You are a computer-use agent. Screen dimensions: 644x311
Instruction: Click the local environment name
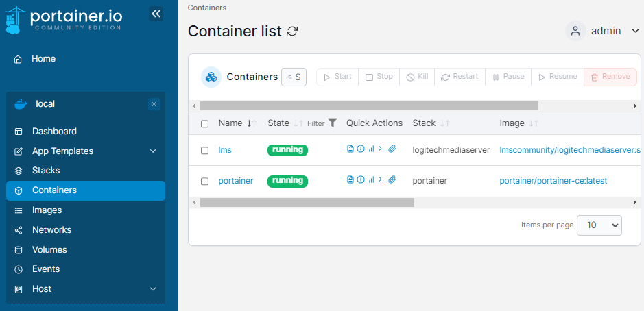click(x=45, y=104)
